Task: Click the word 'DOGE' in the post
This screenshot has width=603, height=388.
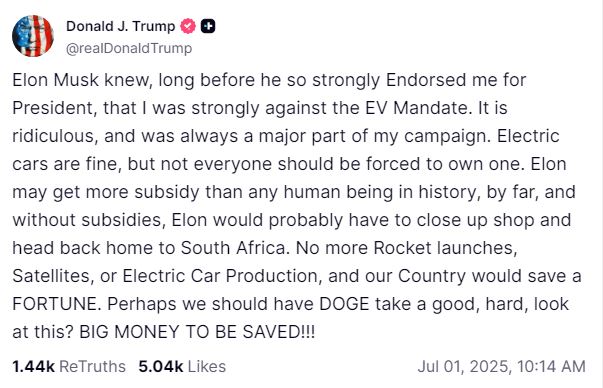Action: click(x=344, y=304)
